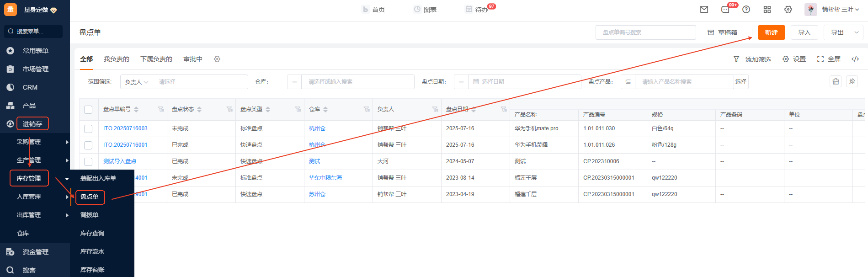Open table 设置 settings

(x=794, y=59)
